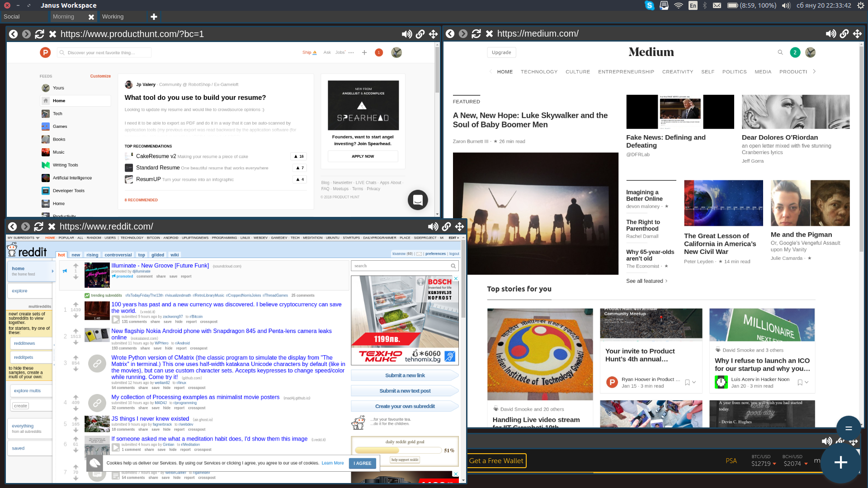Click the daily reddit gold goal bar
868x488 pixels.
[x=398, y=450]
